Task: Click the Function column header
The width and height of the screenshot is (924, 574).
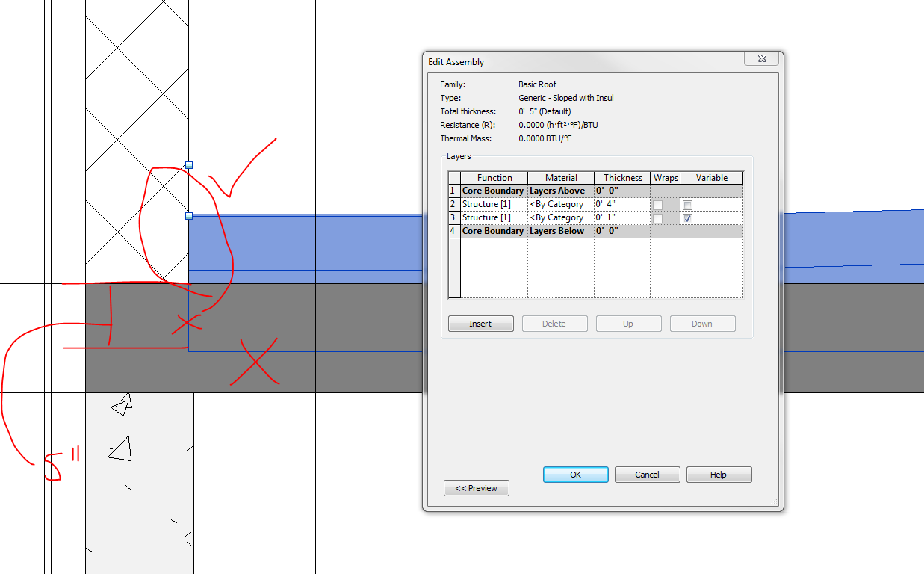Action: [x=493, y=177]
